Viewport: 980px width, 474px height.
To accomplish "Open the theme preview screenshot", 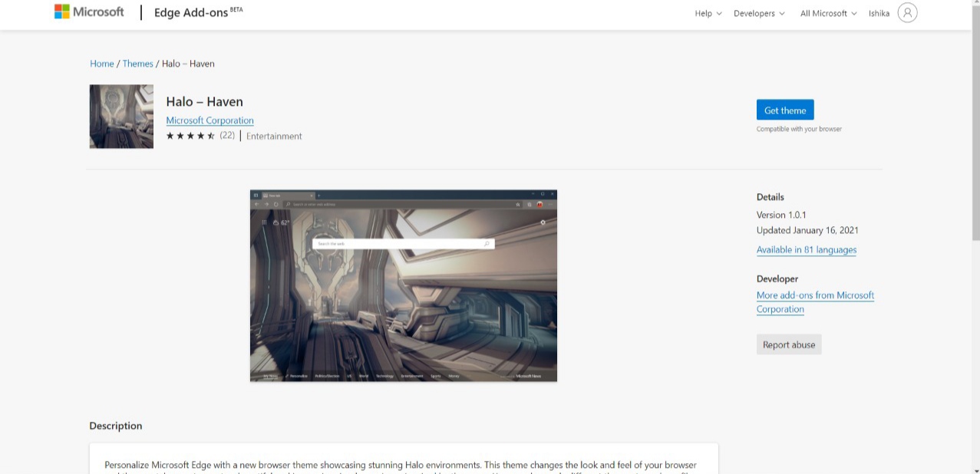I will (x=404, y=285).
